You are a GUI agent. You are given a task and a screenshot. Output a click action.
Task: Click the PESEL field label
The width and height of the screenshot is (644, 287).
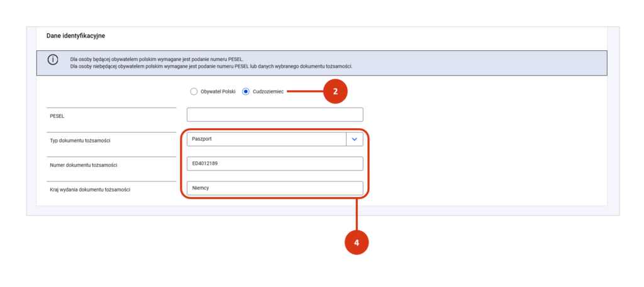(57, 116)
